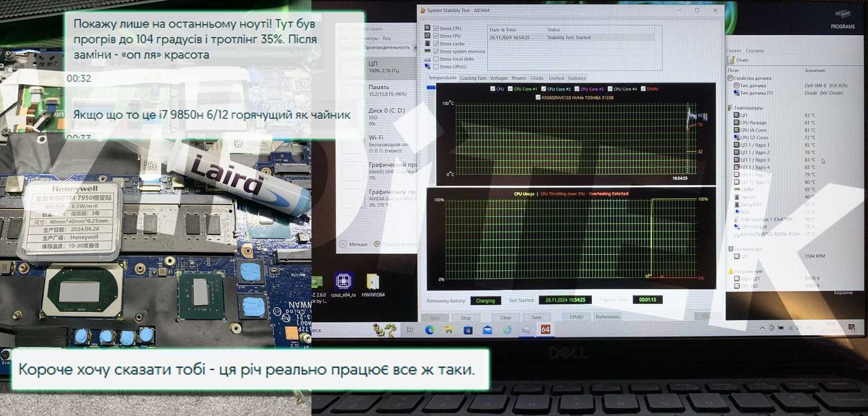This screenshot has height=416, width=868.
Task: Open the Powers tab
Action: [519, 78]
